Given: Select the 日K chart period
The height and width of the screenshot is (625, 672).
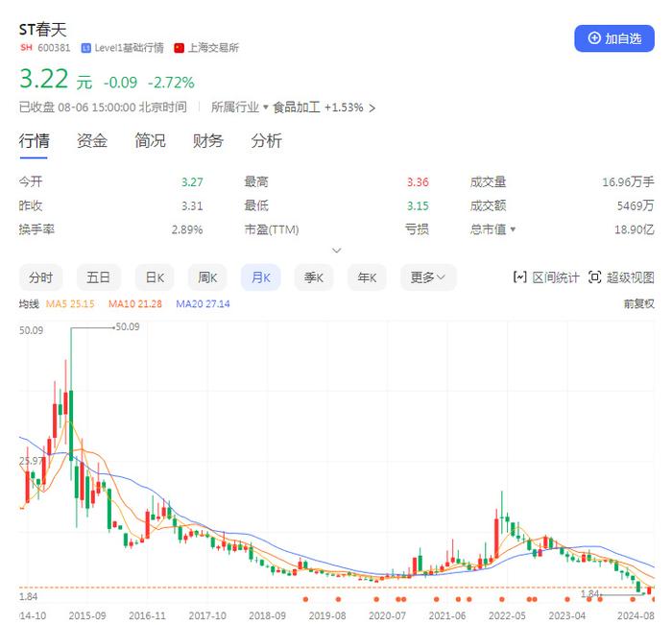Looking at the screenshot, I should (x=155, y=277).
